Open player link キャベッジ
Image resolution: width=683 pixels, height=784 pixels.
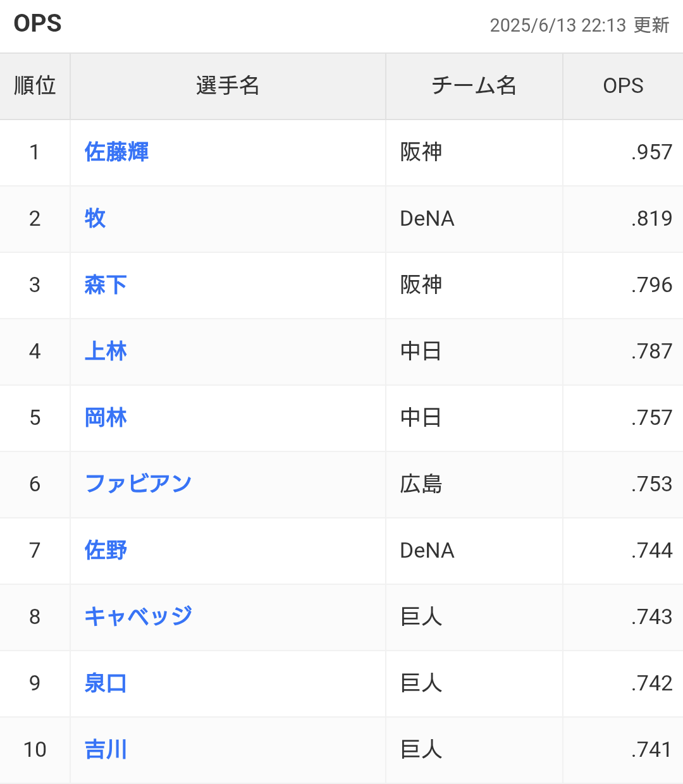(138, 617)
